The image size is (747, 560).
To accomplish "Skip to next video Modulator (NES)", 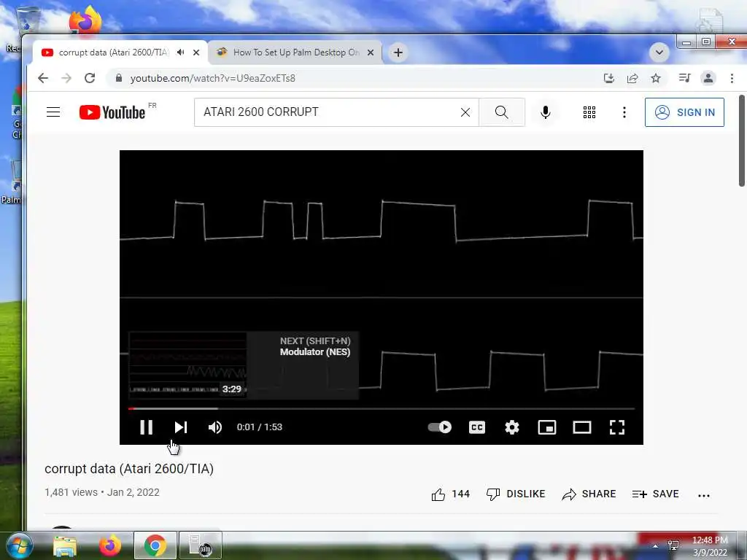I will click(181, 427).
